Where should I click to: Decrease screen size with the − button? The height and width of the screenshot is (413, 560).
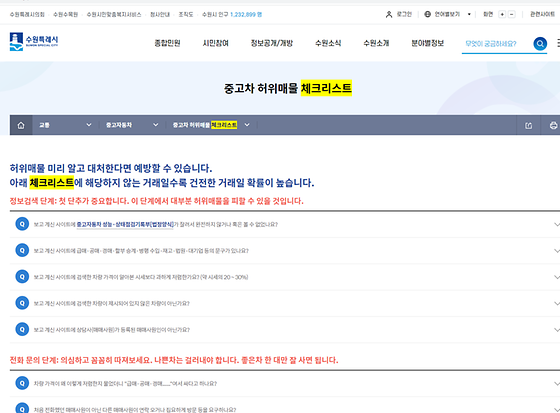click(511, 14)
